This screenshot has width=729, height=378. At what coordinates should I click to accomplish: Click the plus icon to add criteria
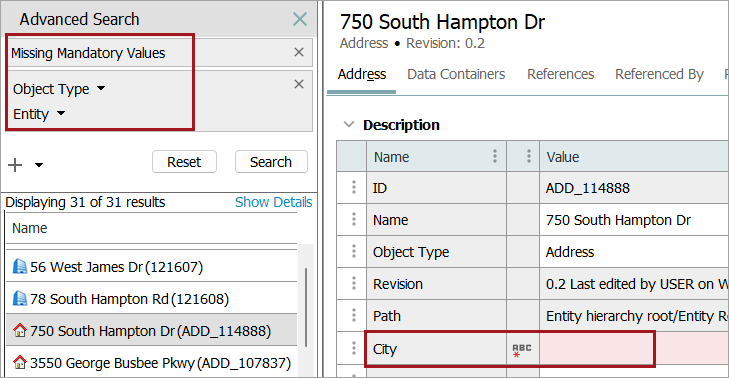[x=15, y=165]
